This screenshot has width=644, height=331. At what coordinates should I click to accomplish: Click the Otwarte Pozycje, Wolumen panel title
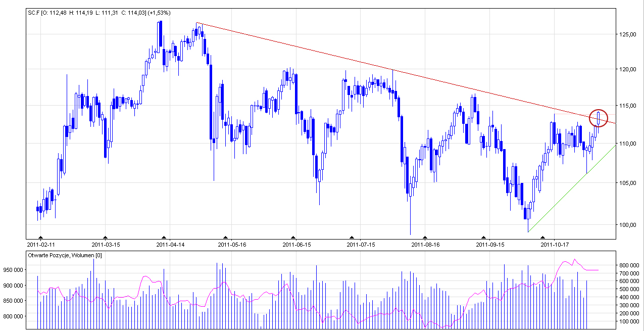point(65,255)
